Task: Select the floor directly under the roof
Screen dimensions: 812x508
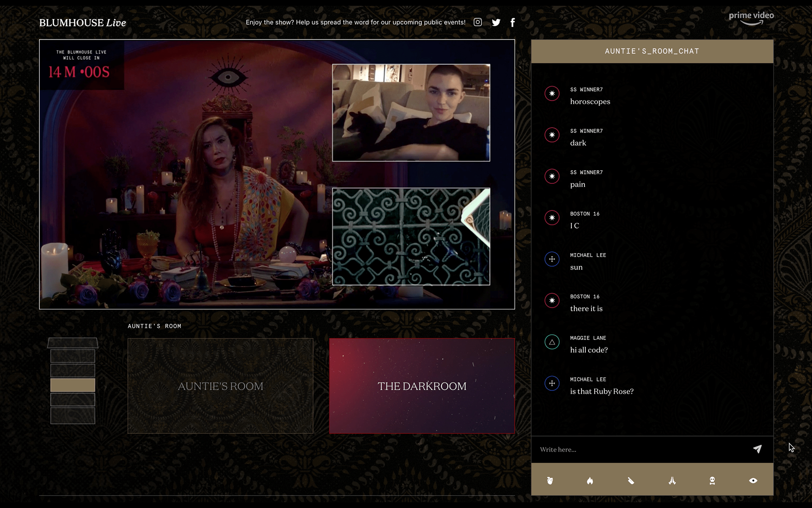Action: pyautogui.click(x=73, y=356)
